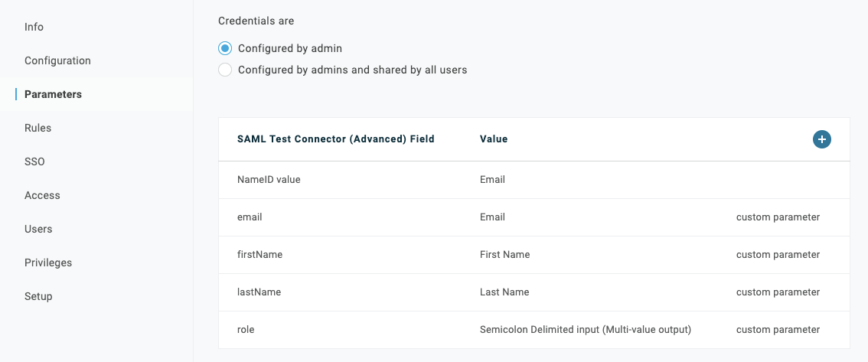Select the Parameters sidebar item

53,94
